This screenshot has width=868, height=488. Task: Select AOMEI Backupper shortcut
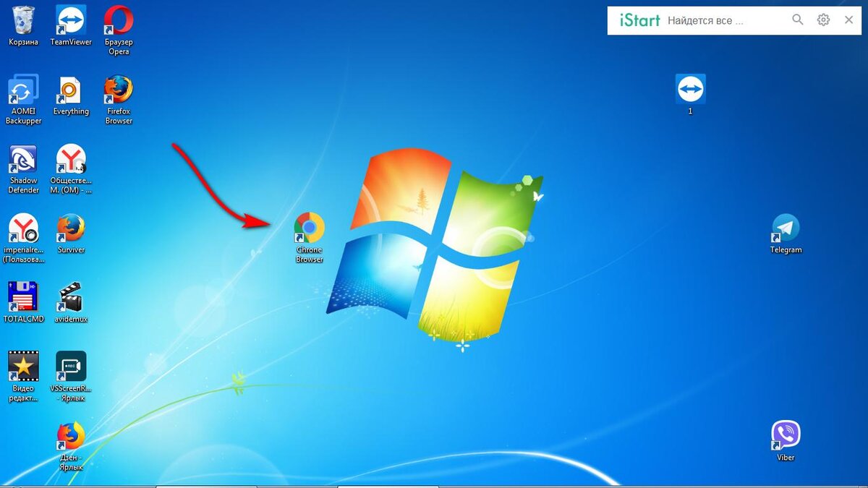24,99
